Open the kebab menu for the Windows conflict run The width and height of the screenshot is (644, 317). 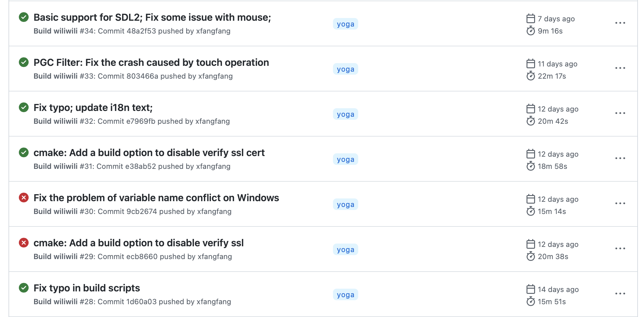620,204
